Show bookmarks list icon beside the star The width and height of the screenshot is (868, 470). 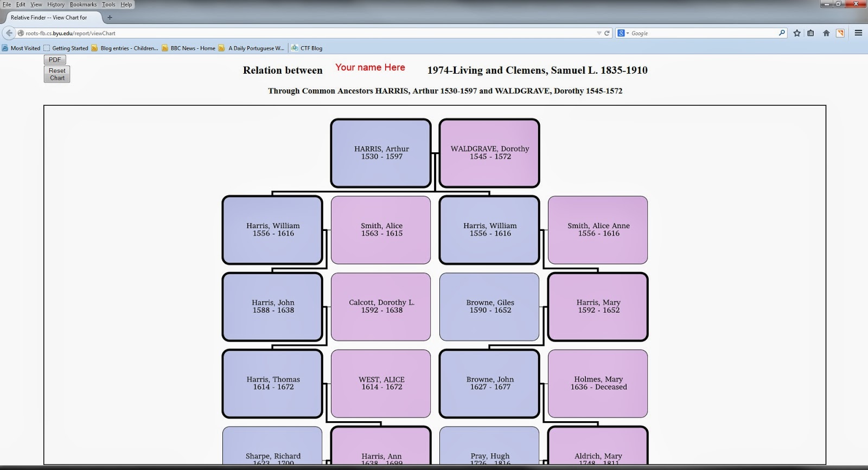point(810,33)
